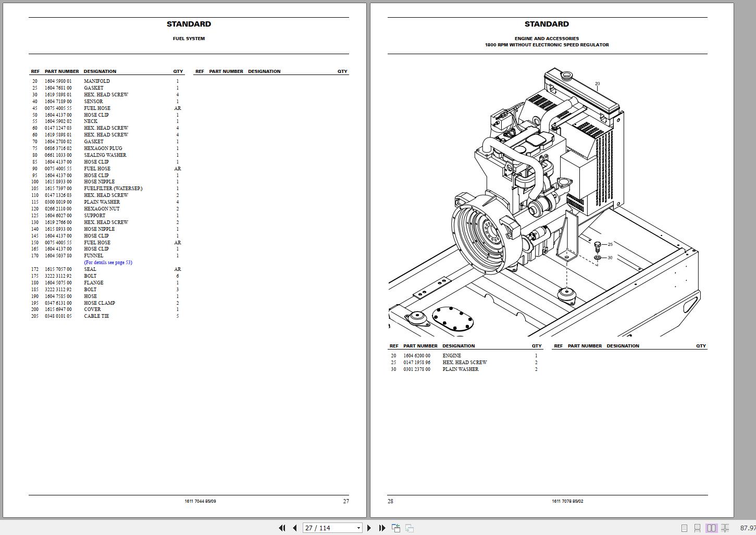The width and height of the screenshot is (756, 535).
Task: Select the two-page facing layout
Action: [x=711, y=528]
